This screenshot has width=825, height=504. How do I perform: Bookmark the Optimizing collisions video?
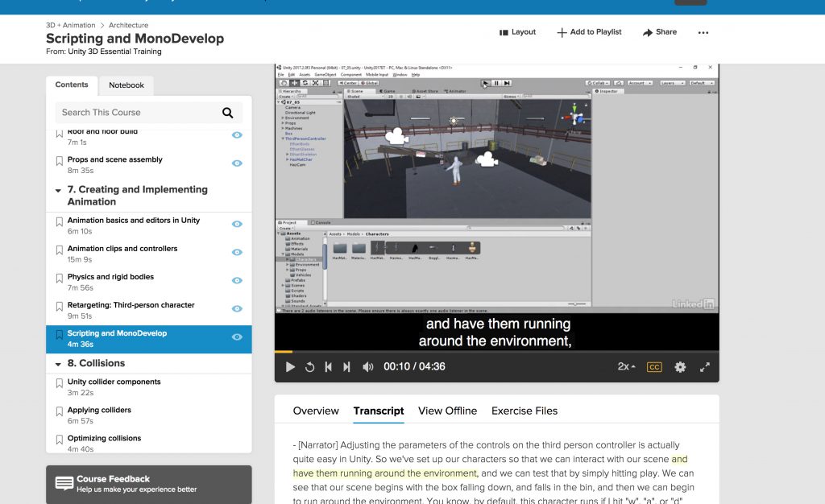(x=60, y=440)
